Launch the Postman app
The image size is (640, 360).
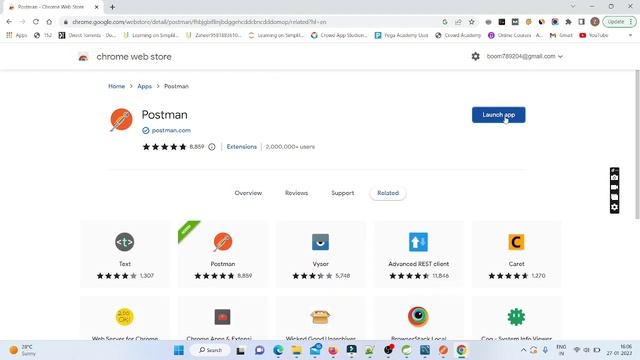point(498,115)
